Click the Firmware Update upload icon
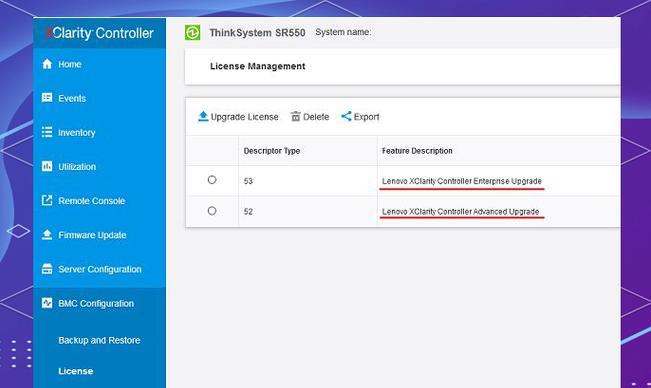651x388 pixels. coord(47,234)
